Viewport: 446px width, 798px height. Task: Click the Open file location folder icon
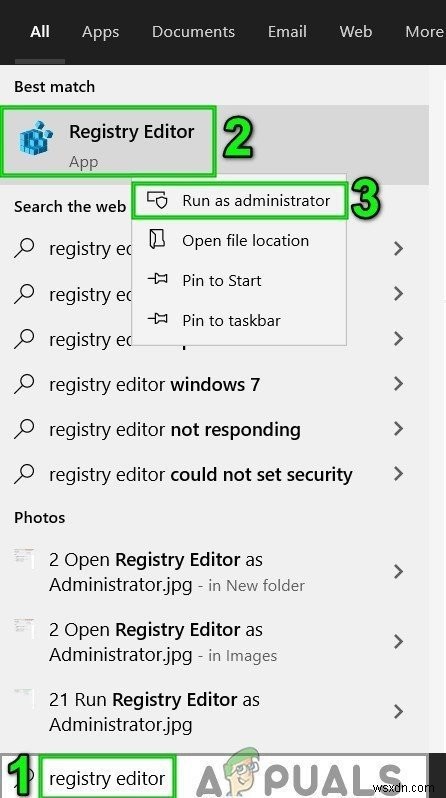(156, 239)
